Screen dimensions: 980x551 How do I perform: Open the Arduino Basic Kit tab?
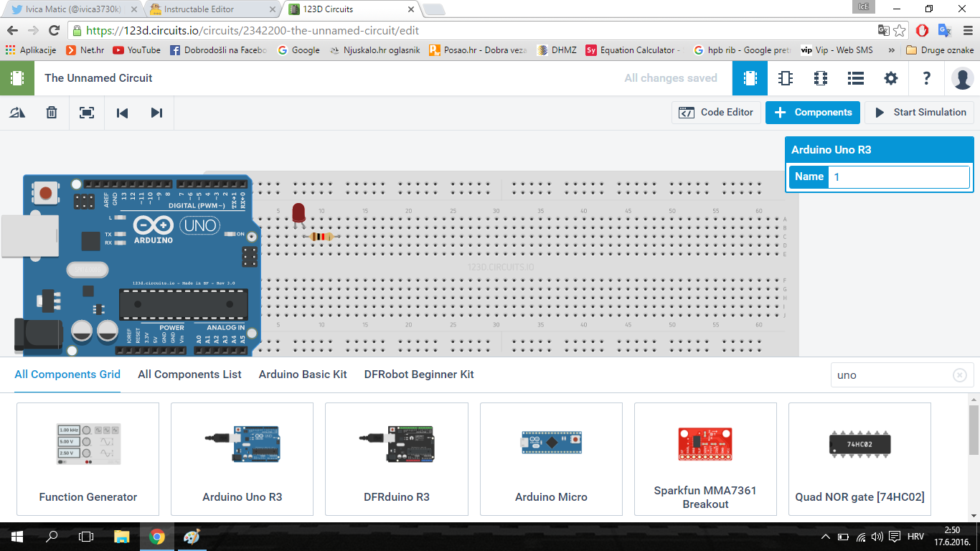click(303, 375)
